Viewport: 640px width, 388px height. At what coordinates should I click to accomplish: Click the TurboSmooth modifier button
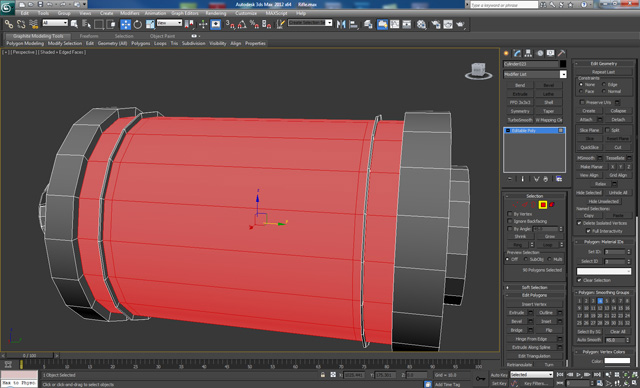point(520,120)
